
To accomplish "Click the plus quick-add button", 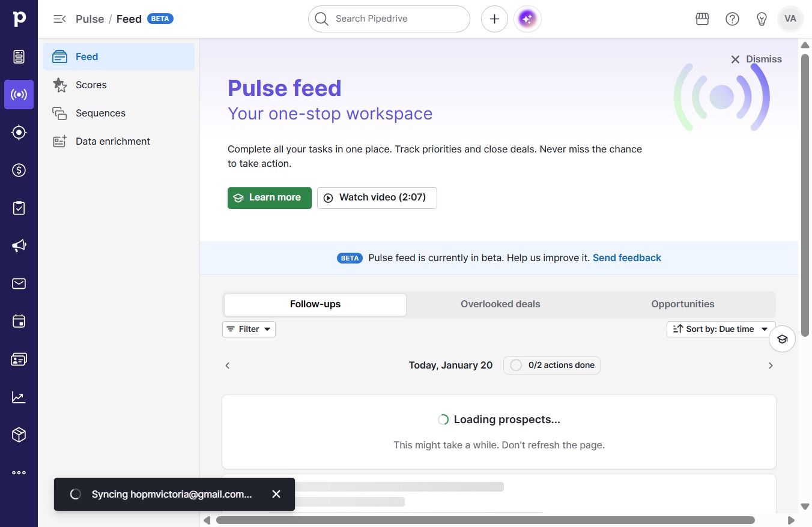I will tap(494, 19).
